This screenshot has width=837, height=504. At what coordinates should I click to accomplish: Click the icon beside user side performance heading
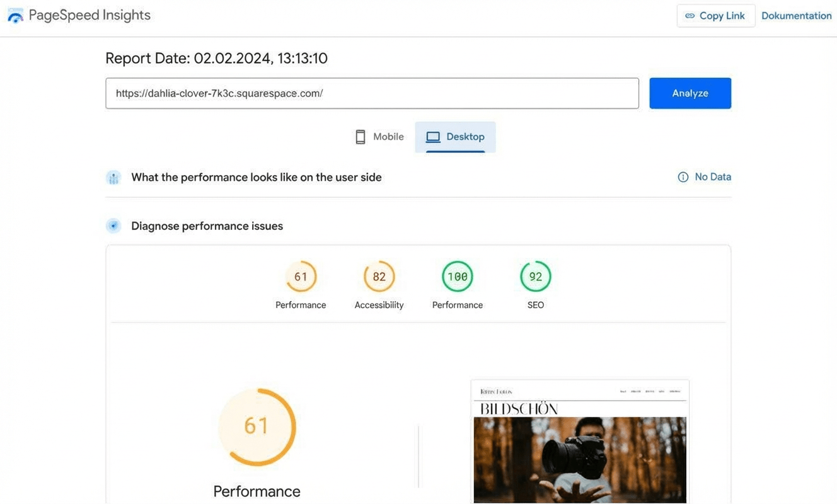click(113, 178)
